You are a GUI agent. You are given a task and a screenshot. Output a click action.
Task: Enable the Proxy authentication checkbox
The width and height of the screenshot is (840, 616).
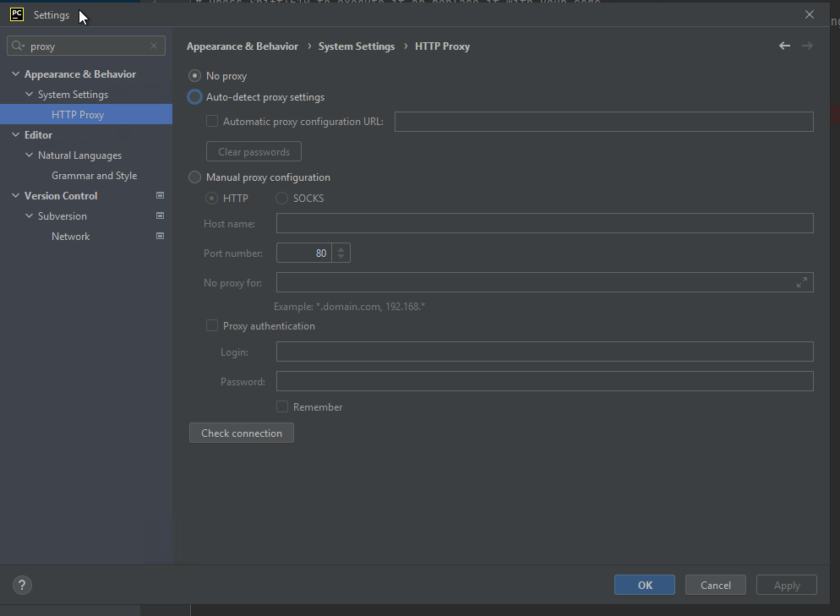coord(212,326)
